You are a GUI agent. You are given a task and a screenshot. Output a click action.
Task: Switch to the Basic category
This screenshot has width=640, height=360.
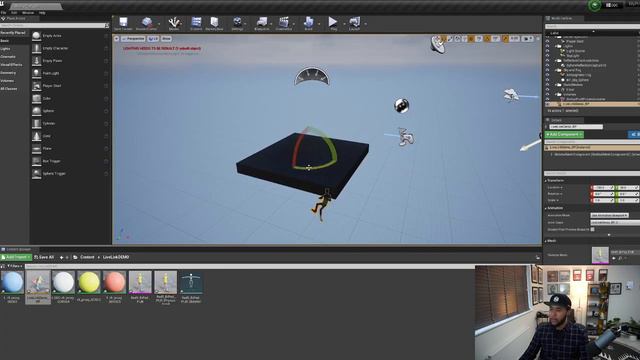(x=14, y=41)
